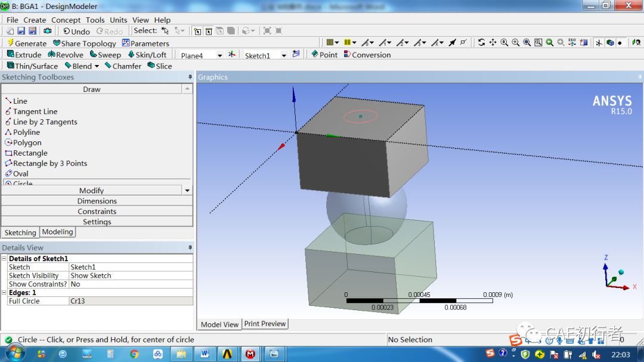The height and width of the screenshot is (362, 644).
Task: Click the camera image capture icon
Action: tap(47, 31)
